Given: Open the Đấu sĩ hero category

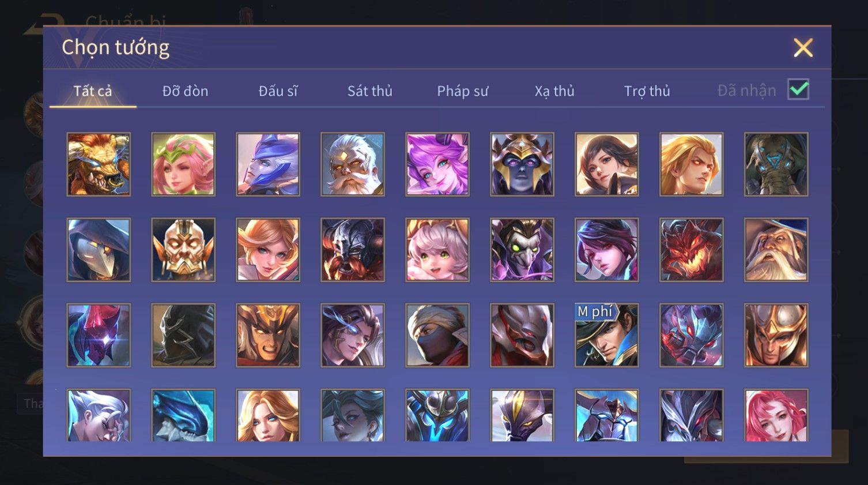Looking at the screenshot, I should (278, 91).
